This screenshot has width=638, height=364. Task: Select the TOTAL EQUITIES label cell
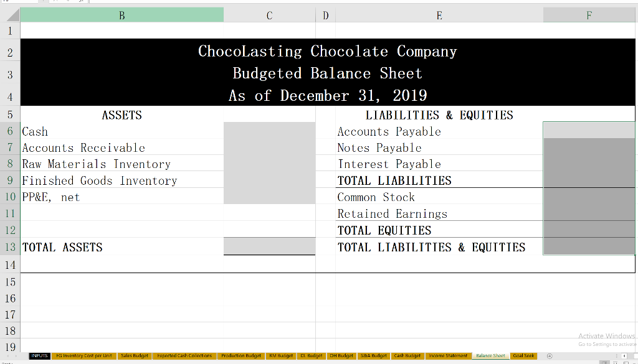(439, 230)
